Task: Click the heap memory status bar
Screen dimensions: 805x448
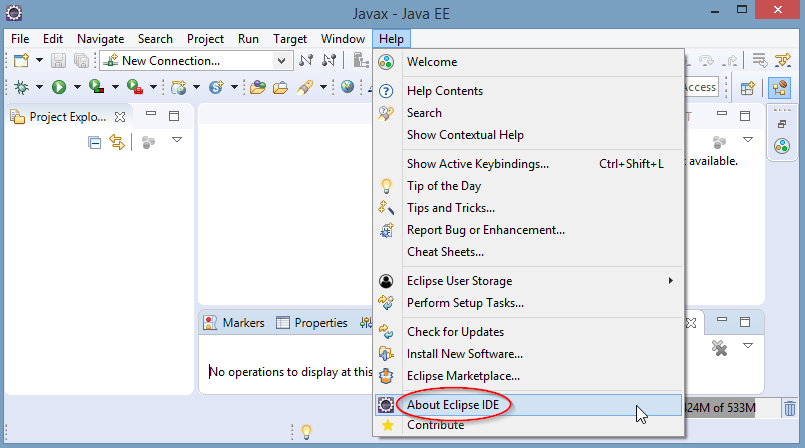Action: [733, 408]
